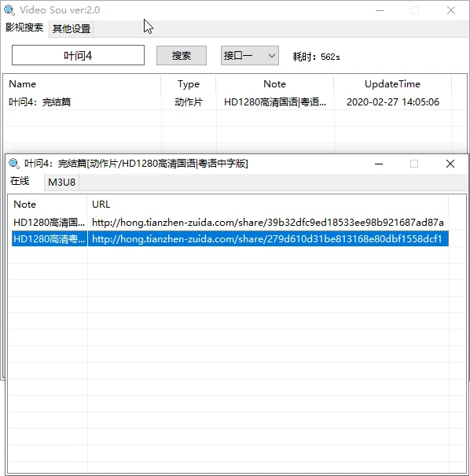
Task: Click the 搜索 button
Action: (x=182, y=56)
